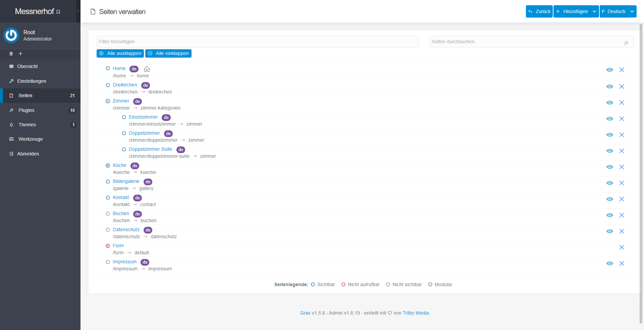
Task: Open the Hinzufügen dropdown arrow
Action: (594, 11)
